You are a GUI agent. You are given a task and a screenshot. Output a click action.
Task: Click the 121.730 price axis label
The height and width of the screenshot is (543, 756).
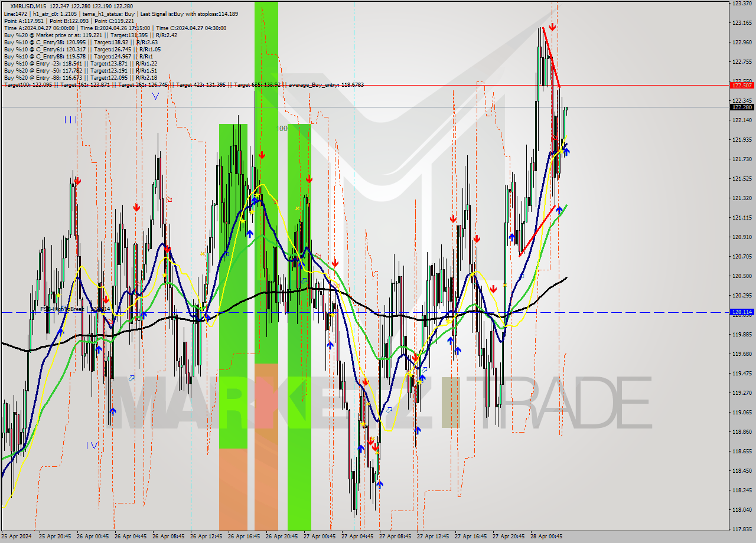(742, 159)
